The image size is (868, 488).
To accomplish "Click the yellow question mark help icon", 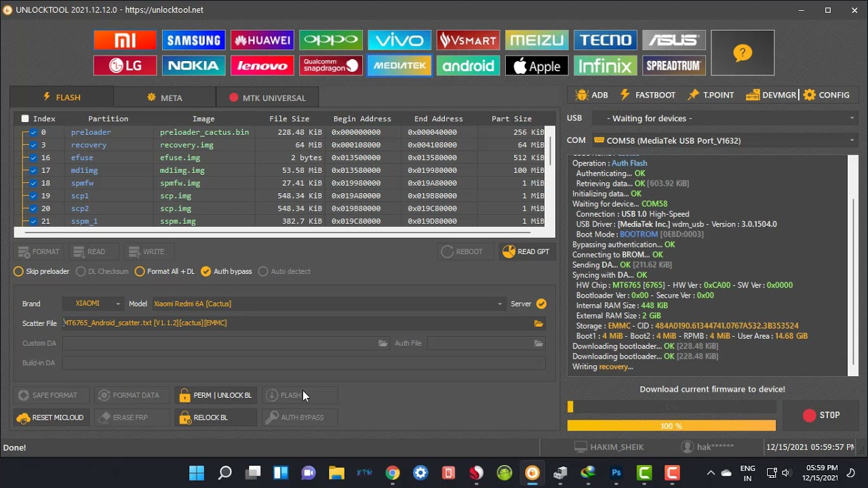I will pyautogui.click(x=743, y=53).
